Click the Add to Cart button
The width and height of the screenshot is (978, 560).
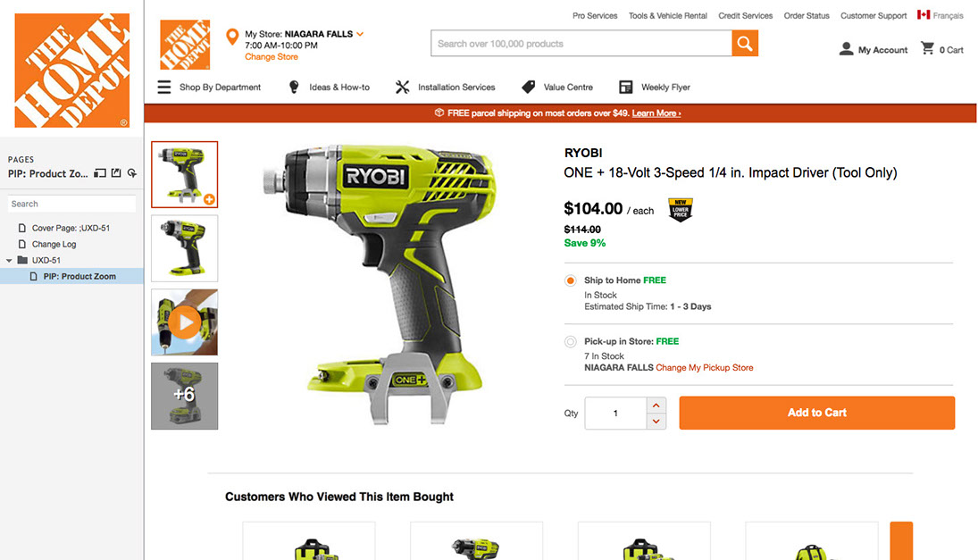[x=817, y=413]
